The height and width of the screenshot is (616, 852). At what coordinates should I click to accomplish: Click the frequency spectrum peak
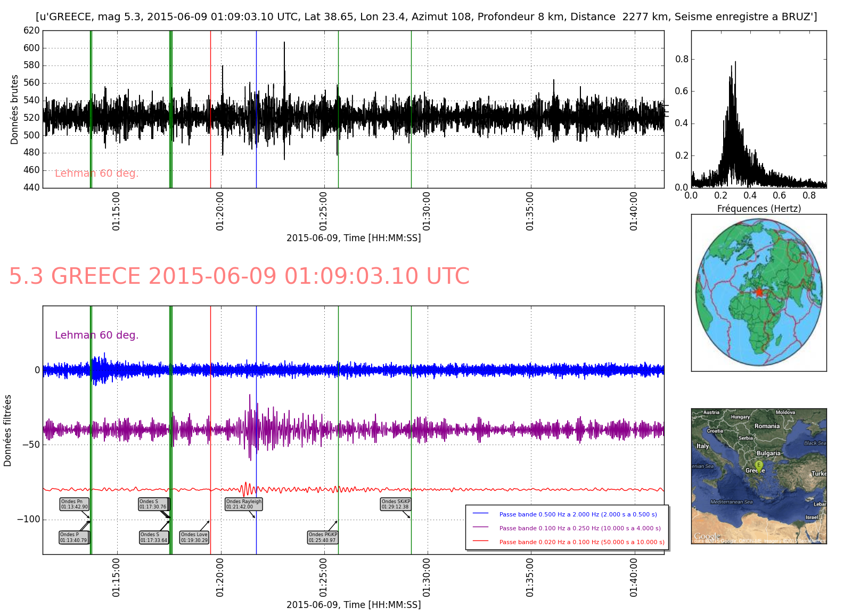click(735, 63)
